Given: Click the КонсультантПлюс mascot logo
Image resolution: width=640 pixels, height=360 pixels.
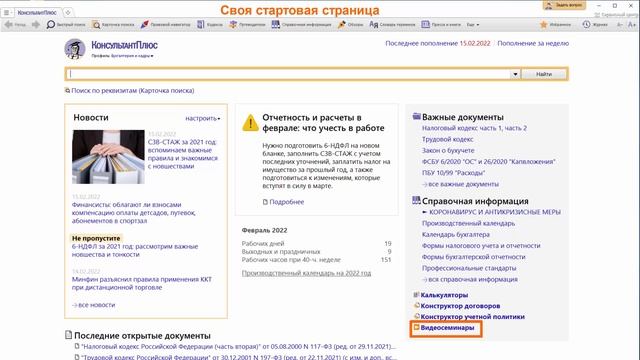Looking at the screenshot, I should (75, 49).
